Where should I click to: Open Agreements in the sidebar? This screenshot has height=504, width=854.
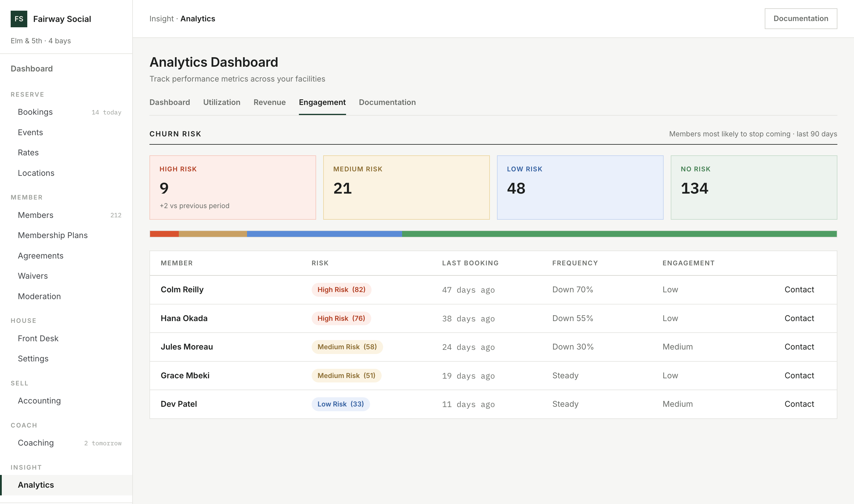[x=66, y=256]
